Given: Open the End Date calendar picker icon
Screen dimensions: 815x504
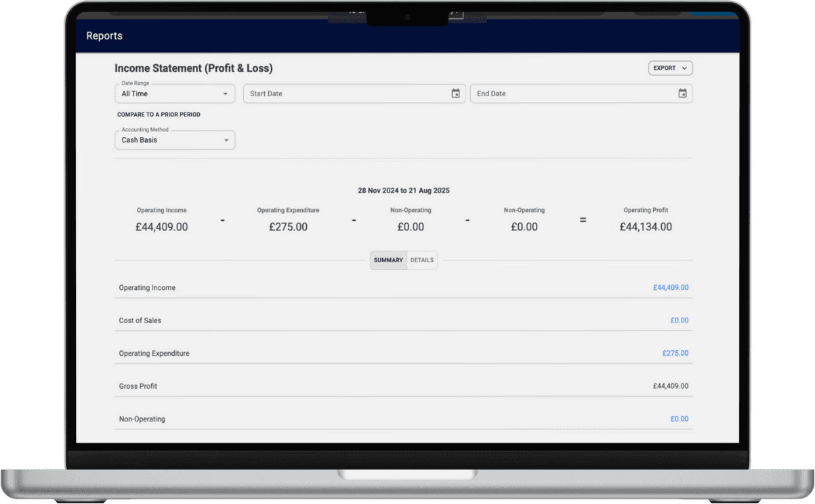Looking at the screenshot, I should pyautogui.click(x=682, y=93).
